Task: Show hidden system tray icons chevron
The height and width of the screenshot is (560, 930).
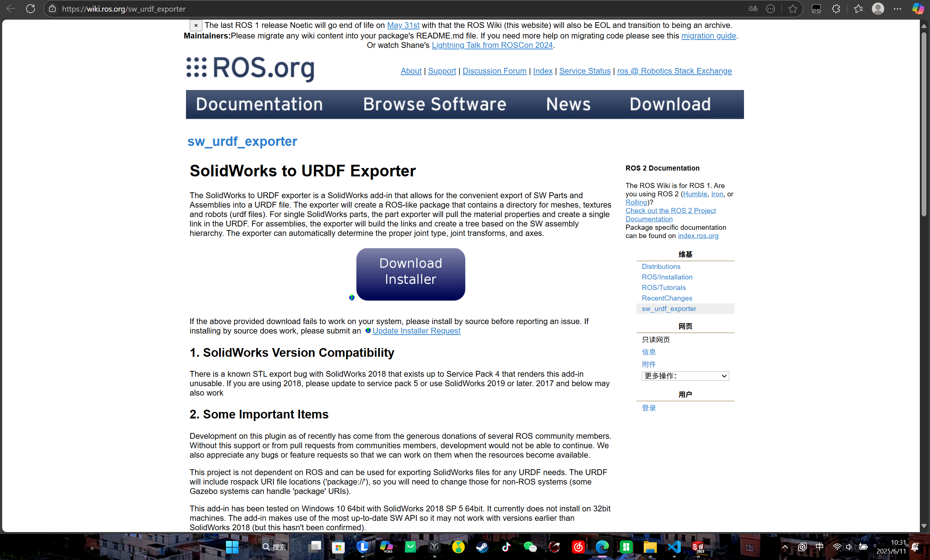Action: point(785,547)
